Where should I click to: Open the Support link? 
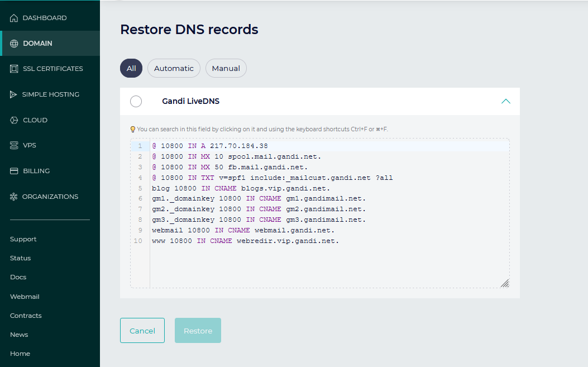[x=23, y=239]
